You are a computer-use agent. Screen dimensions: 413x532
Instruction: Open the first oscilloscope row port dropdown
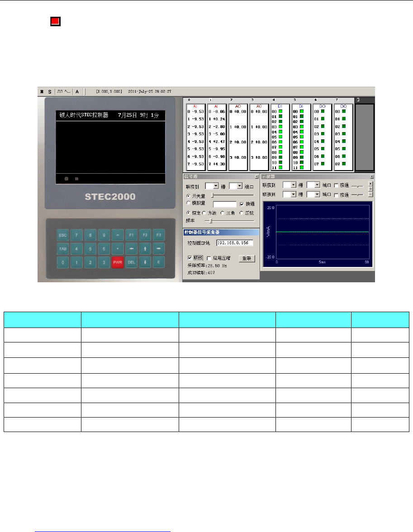[x=318, y=185]
